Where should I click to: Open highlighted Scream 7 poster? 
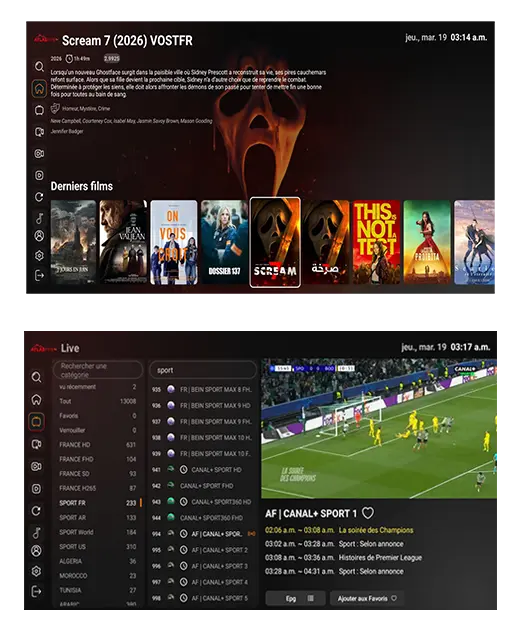pyautogui.click(x=275, y=242)
